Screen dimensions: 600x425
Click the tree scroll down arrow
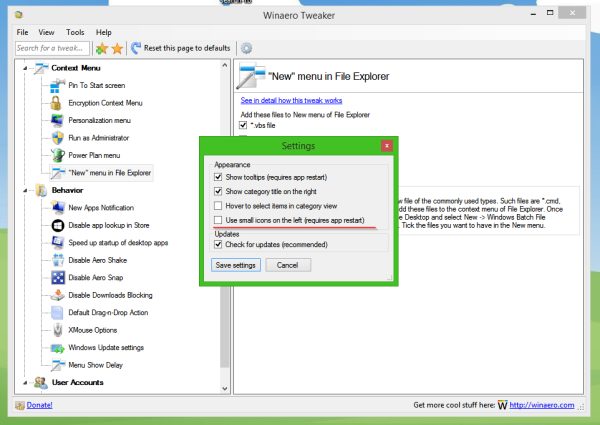tap(225, 388)
